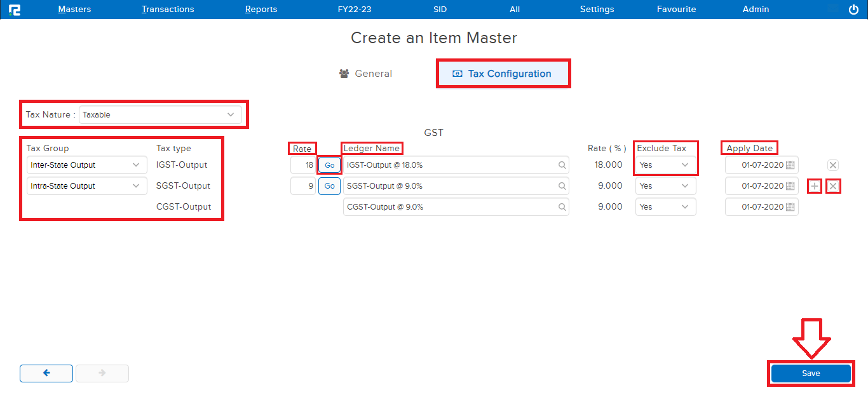Expand the Tax Nature dropdown

pos(160,115)
